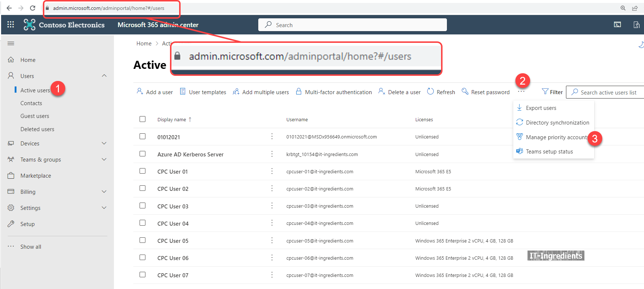Open Deleted users in sidebar
This screenshot has width=644, height=289.
pyautogui.click(x=37, y=129)
